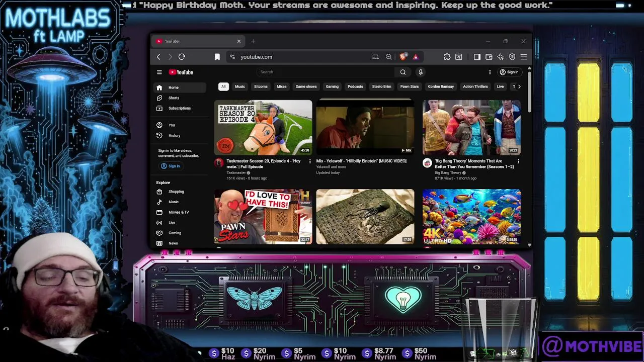Select the Sitcoms filter chip
The width and height of the screenshot is (644, 362).
[261, 86]
